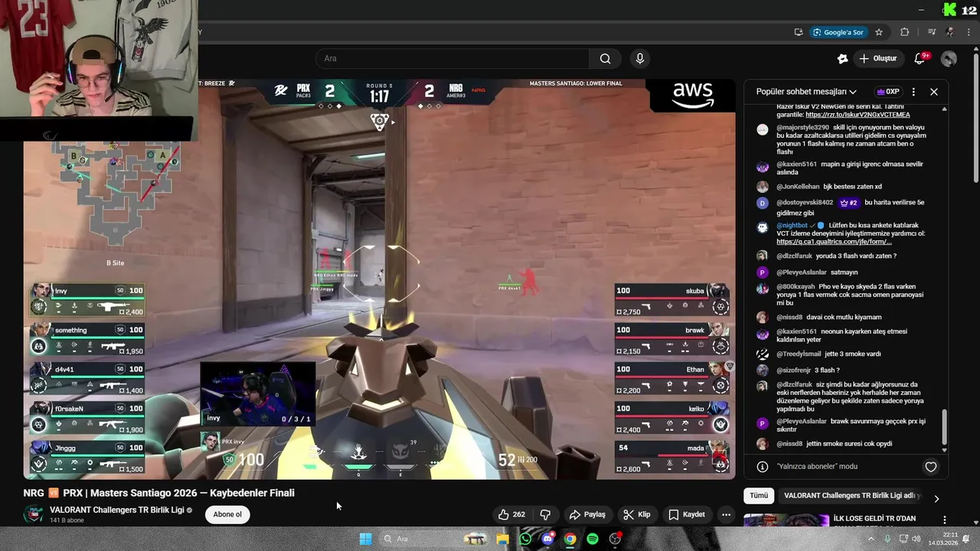Like the video with thumbs up
Image resolution: width=980 pixels, height=551 pixels.
[x=511, y=514]
